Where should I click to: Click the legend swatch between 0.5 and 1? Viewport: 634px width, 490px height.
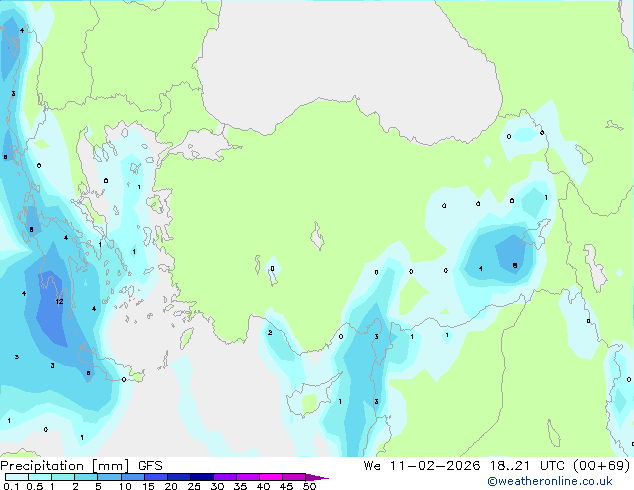tap(40, 477)
